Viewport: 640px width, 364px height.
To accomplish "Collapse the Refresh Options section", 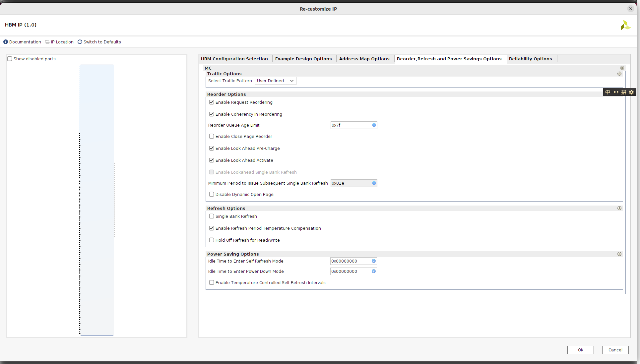I will click(x=619, y=208).
